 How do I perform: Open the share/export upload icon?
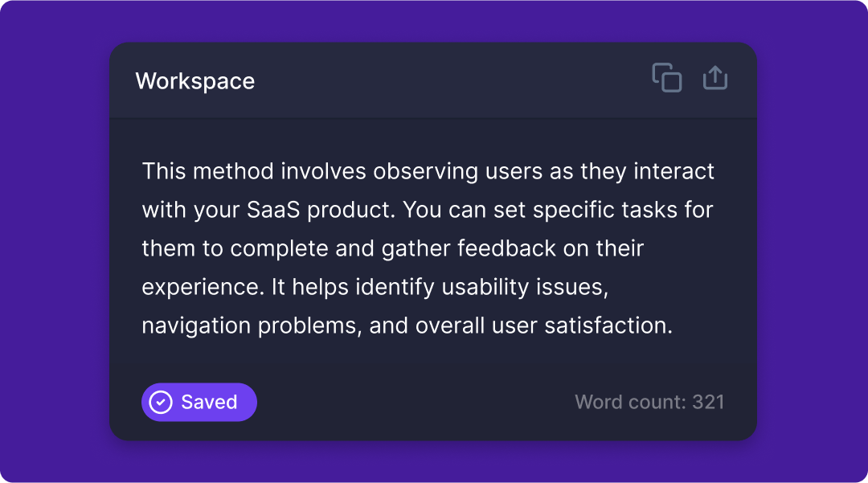[715, 77]
